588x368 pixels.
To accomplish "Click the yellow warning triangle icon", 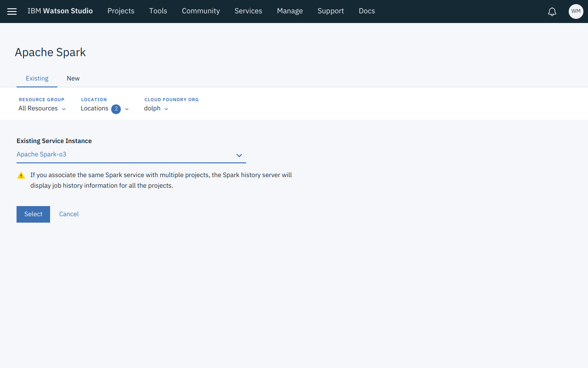I will pos(21,175).
